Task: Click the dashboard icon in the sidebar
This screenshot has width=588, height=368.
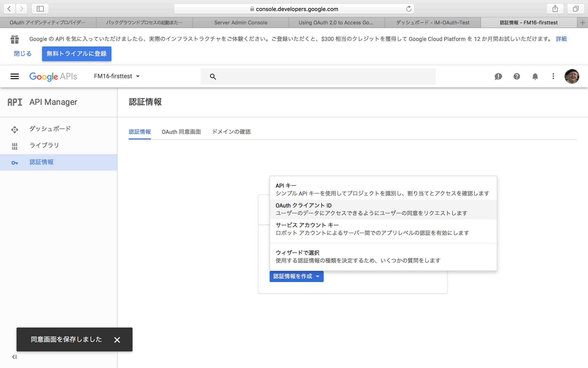Action: tap(14, 129)
